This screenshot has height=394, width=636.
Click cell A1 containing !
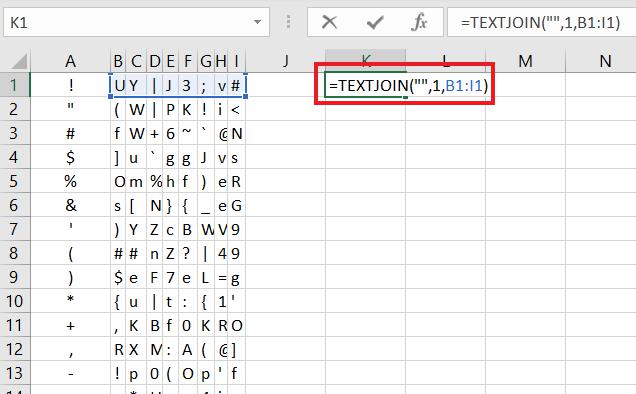pos(70,85)
